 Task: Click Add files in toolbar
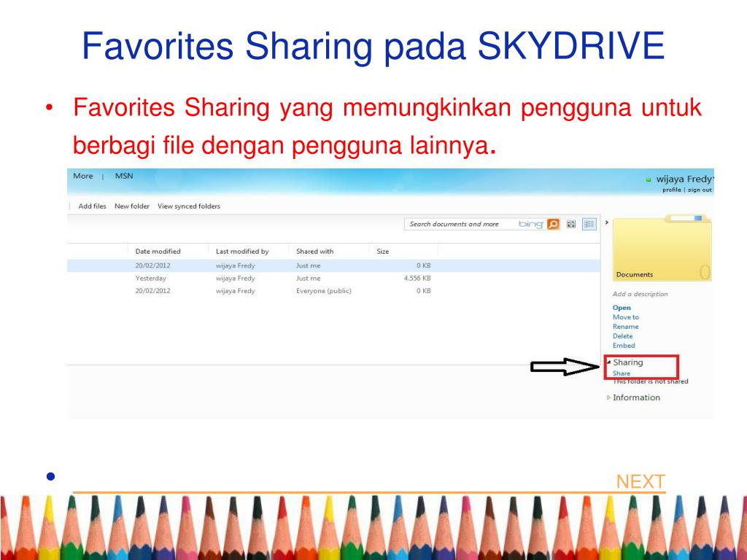(x=93, y=206)
